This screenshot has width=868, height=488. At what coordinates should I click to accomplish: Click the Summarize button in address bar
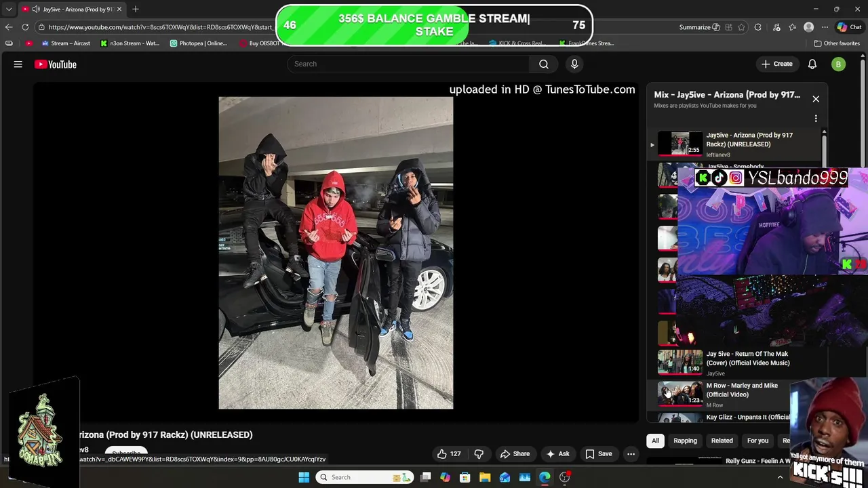(x=699, y=27)
